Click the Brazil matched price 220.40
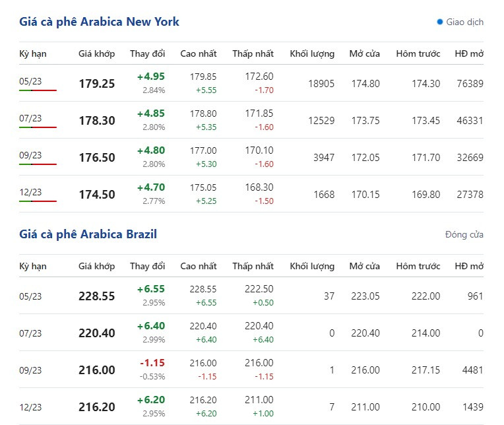 coord(97,333)
